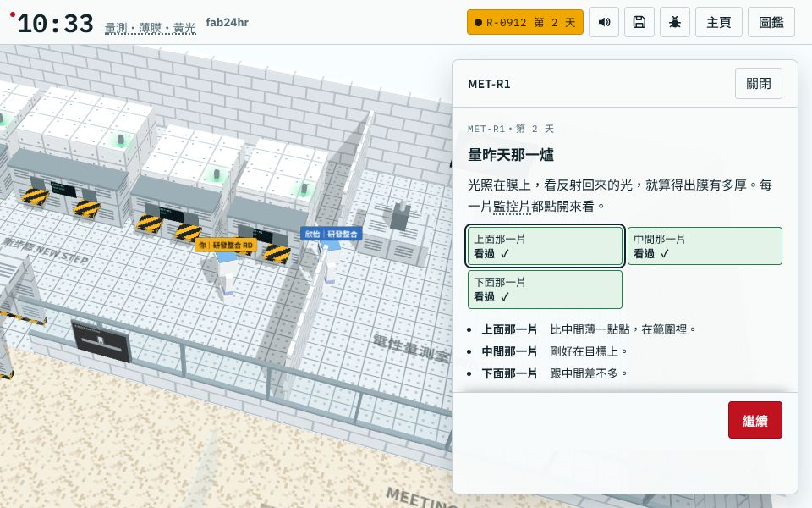Click the 量昨天那一爐 heading

[x=511, y=154]
